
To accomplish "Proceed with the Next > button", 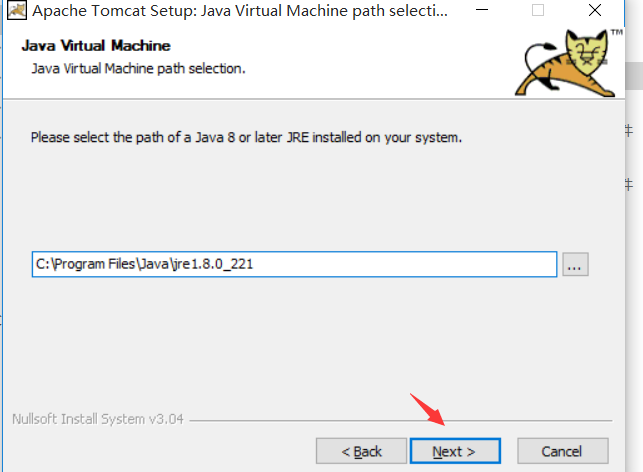I will click(455, 451).
